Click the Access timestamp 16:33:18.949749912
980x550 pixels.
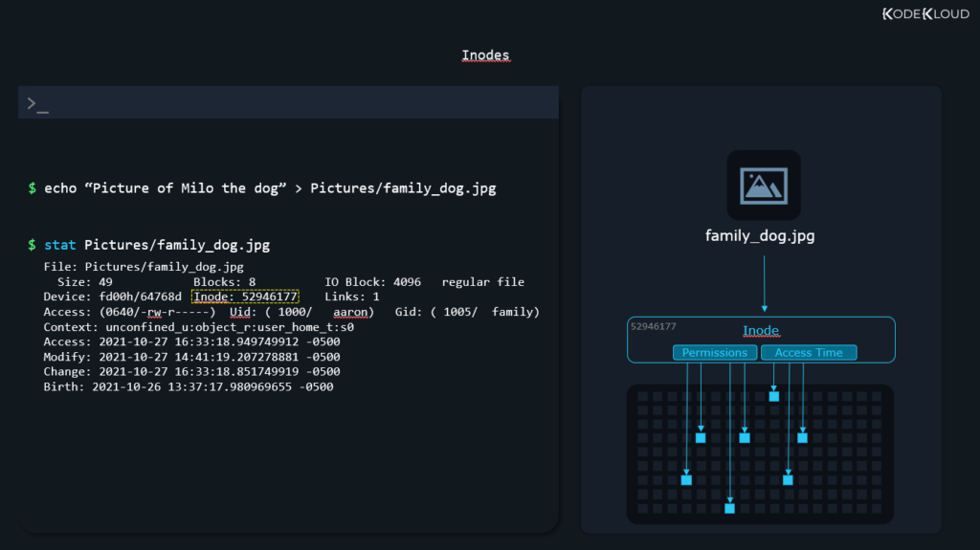click(x=191, y=341)
